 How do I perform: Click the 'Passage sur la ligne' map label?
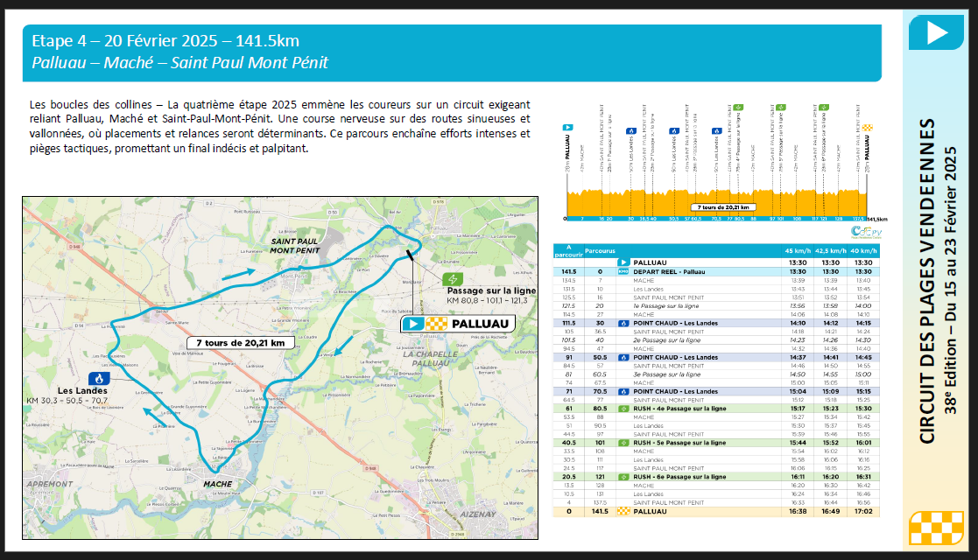tap(491, 290)
